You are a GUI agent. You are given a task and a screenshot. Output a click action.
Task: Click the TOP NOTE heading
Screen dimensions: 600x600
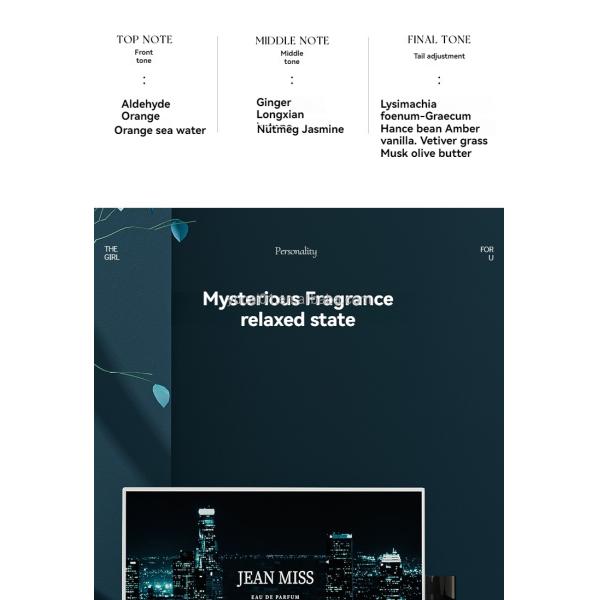(x=144, y=39)
